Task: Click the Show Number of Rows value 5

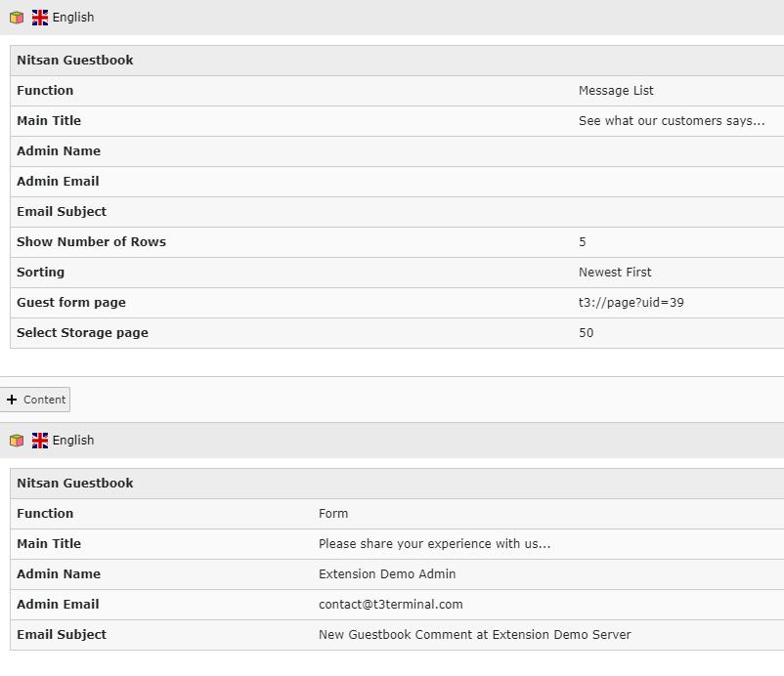Action: (583, 242)
